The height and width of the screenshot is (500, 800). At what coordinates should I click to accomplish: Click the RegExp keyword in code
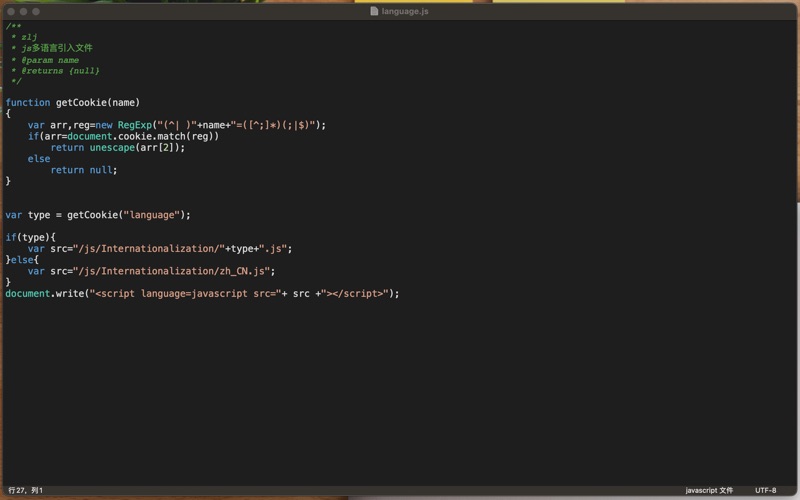(135, 125)
